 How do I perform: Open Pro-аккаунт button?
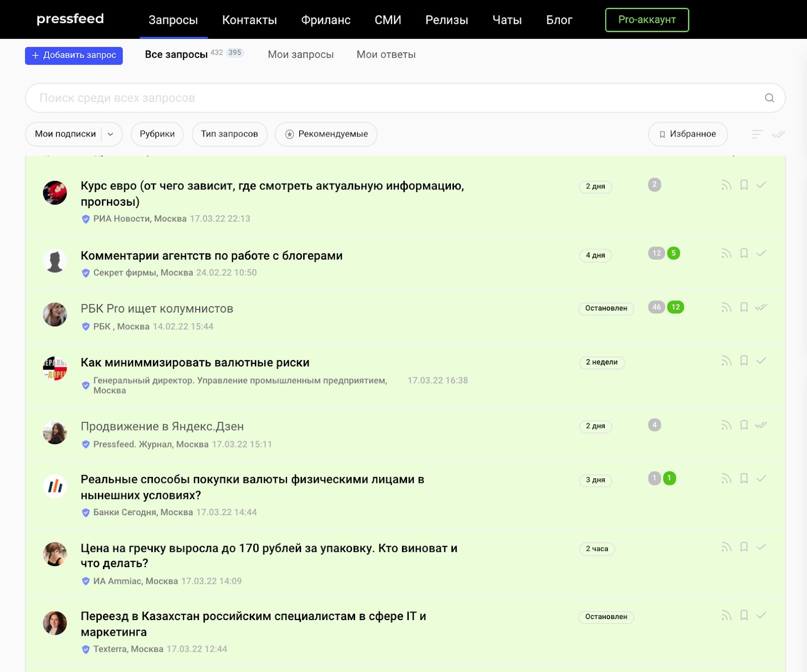[647, 20]
